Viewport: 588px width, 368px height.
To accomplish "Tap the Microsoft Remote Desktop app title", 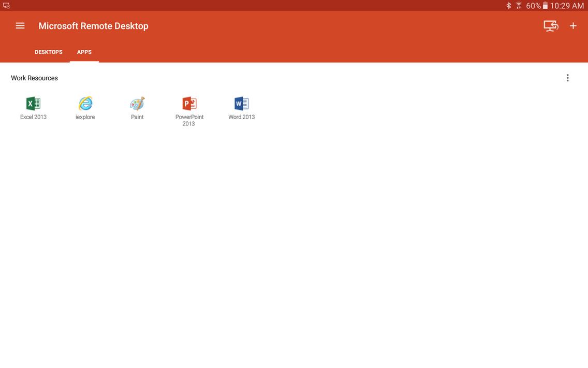I will click(93, 25).
